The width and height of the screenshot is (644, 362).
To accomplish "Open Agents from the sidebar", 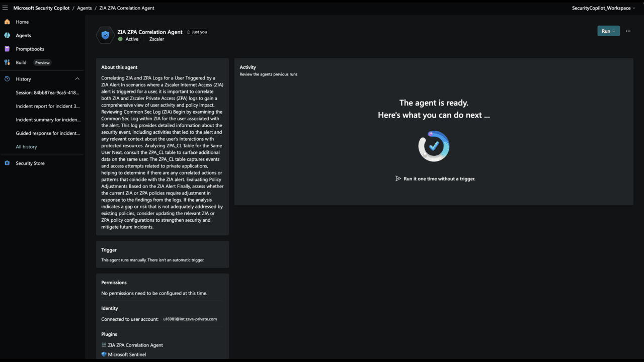I will [x=23, y=36].
